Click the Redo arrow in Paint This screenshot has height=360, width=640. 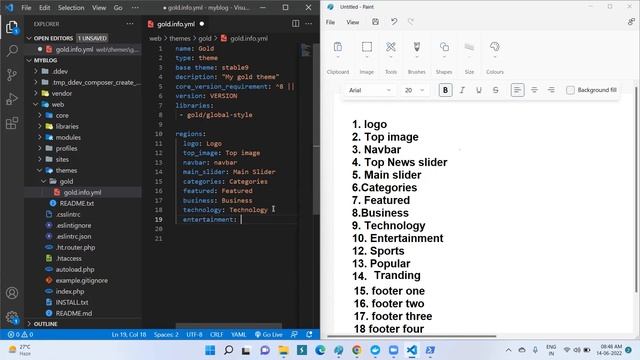(x=411, y=22)
